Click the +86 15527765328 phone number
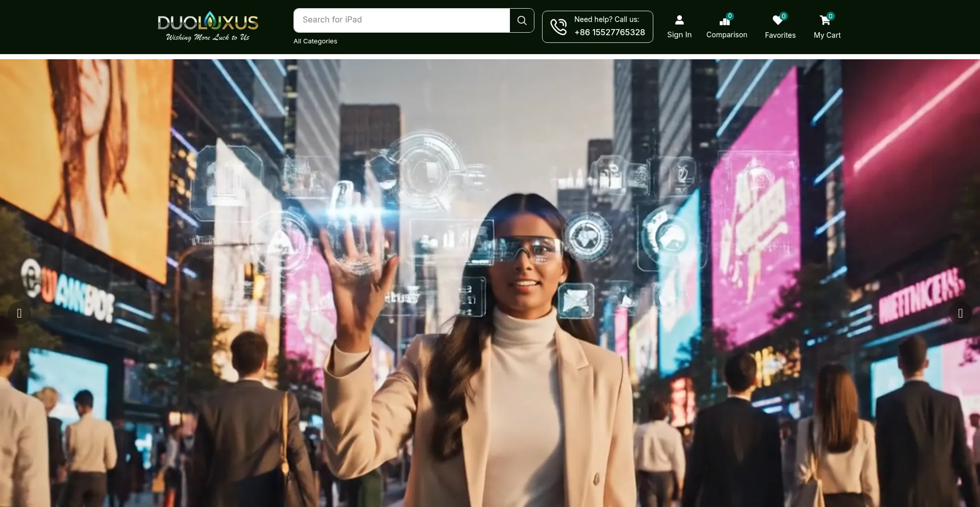The width and height of the screenshot is (980, 507). click(609, 33)
